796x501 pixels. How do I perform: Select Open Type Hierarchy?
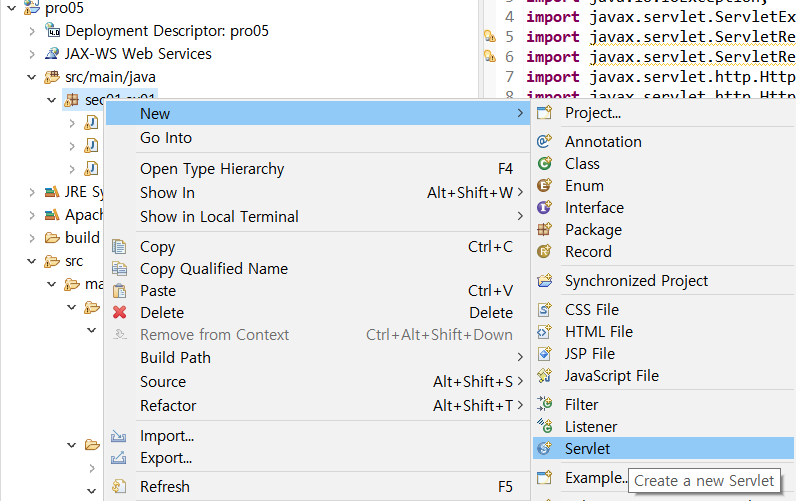point(318,169)
